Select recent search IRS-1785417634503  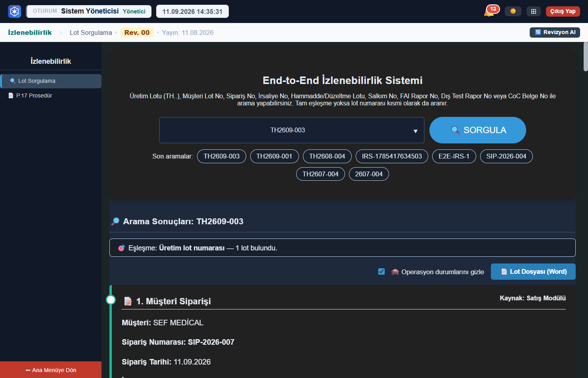click(392, 156)
